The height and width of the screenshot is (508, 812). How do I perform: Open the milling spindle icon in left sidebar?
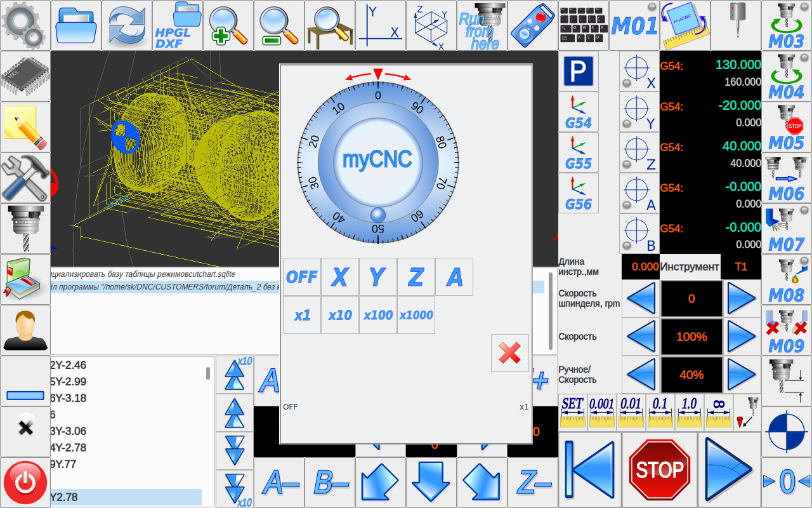[x=25, y=229]
